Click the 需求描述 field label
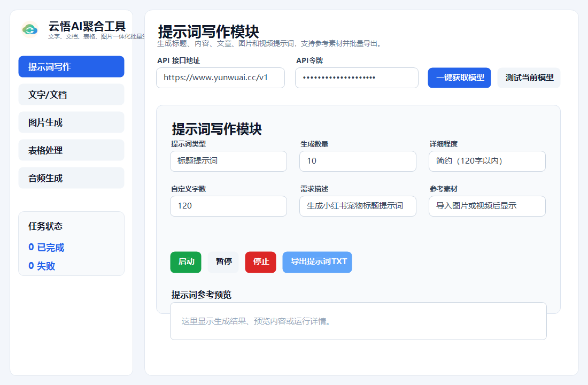Screen dimensions: 588x385 coord(314,189)
